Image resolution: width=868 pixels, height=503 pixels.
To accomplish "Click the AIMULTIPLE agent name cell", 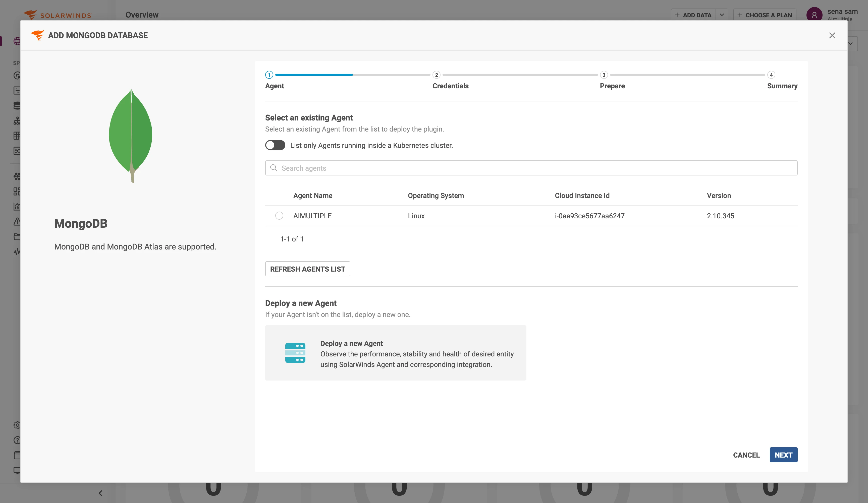I will [312, 216].
